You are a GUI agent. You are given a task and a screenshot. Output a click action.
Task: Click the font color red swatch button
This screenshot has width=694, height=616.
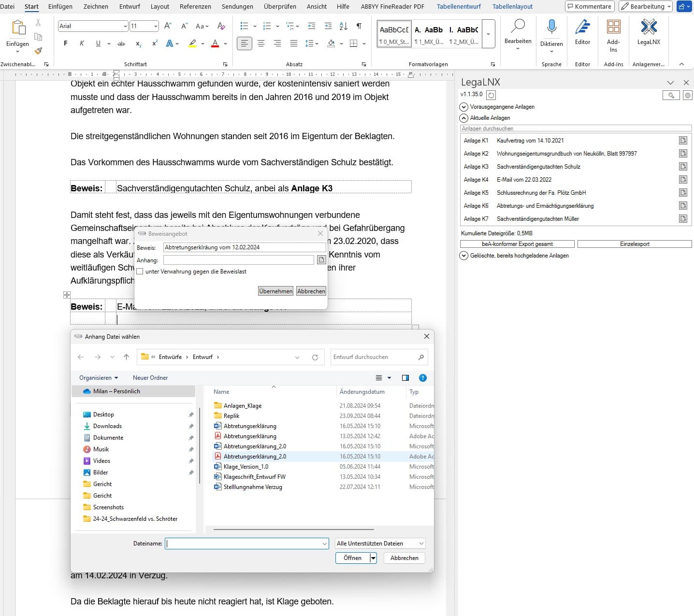click(215, 43)
